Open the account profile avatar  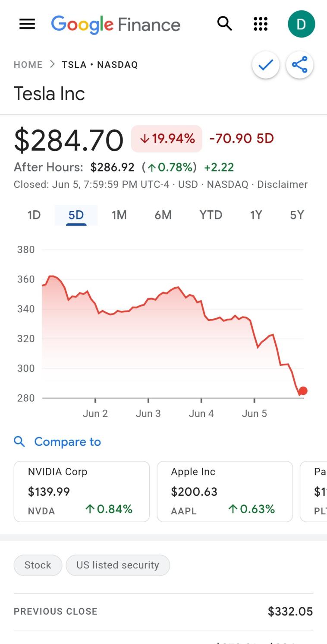click(301, 24)
